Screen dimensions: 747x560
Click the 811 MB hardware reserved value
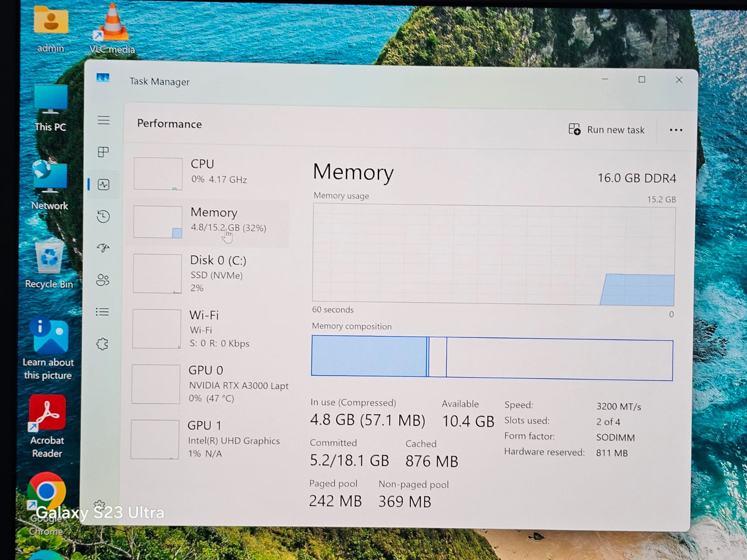[612, 453]
